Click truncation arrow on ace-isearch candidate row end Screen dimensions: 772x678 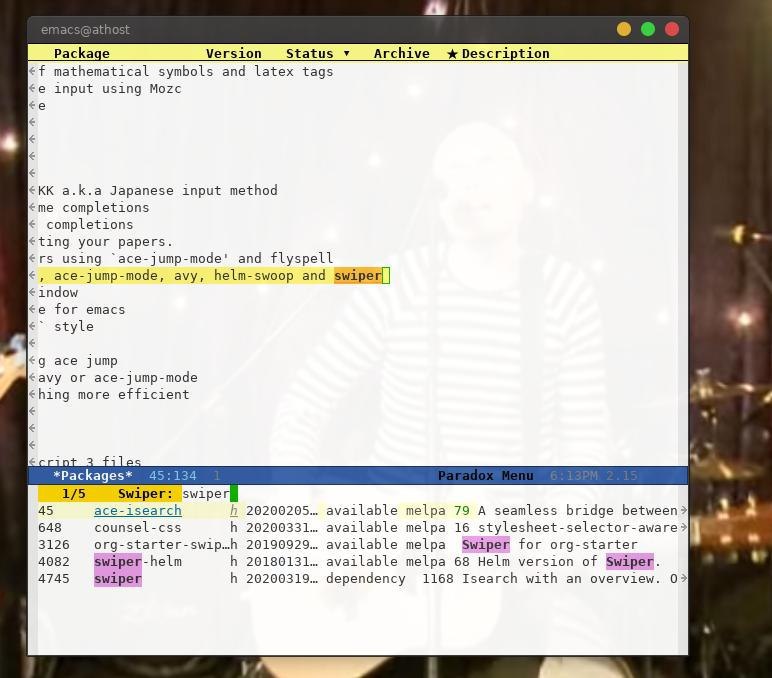(683, 511)
